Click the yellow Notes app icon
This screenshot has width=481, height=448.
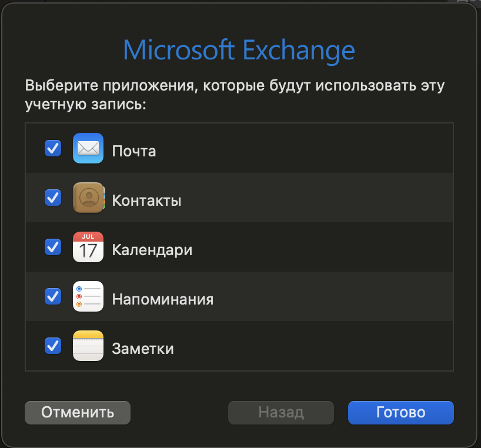(x=88, y=346)
